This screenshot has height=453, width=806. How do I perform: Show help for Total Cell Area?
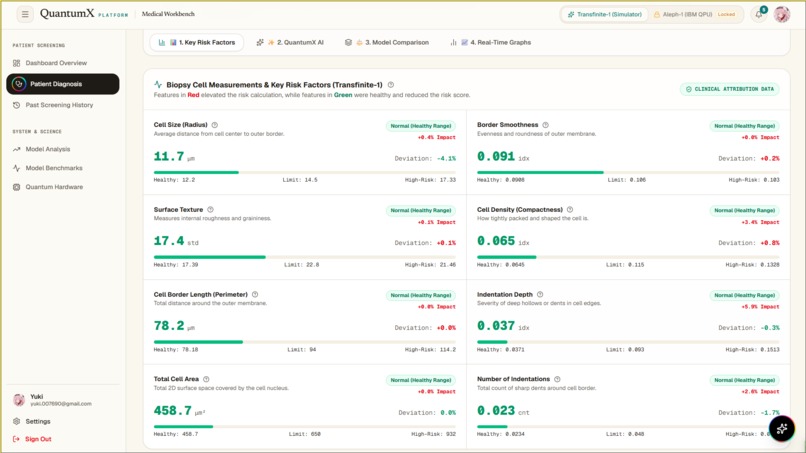click(x=206, y=379)
